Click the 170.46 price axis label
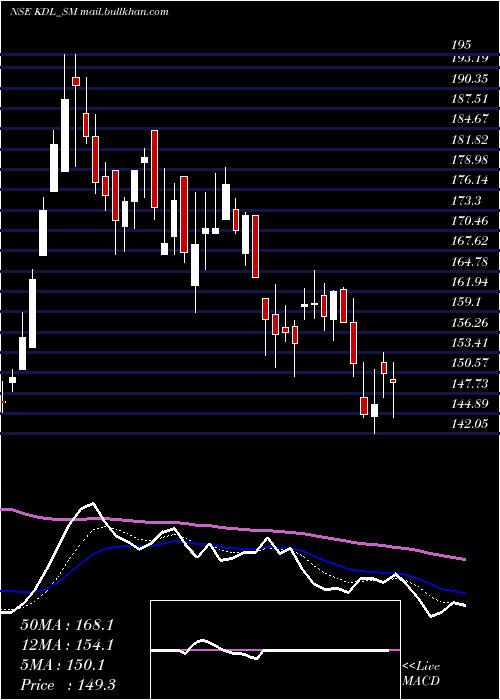500x700 pixels. pyautogui.click(x=469, y=221)
